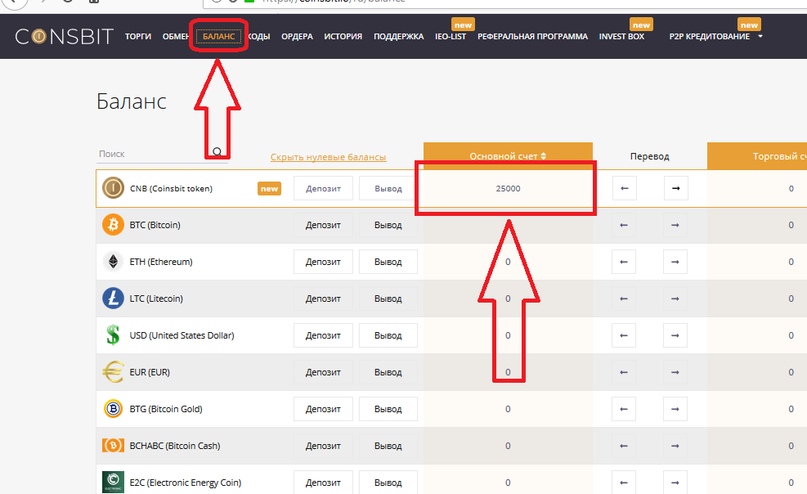Screen dimensions: 807x494
Task: Click Вывод button for BCHABC
Action: click(388, 446)
